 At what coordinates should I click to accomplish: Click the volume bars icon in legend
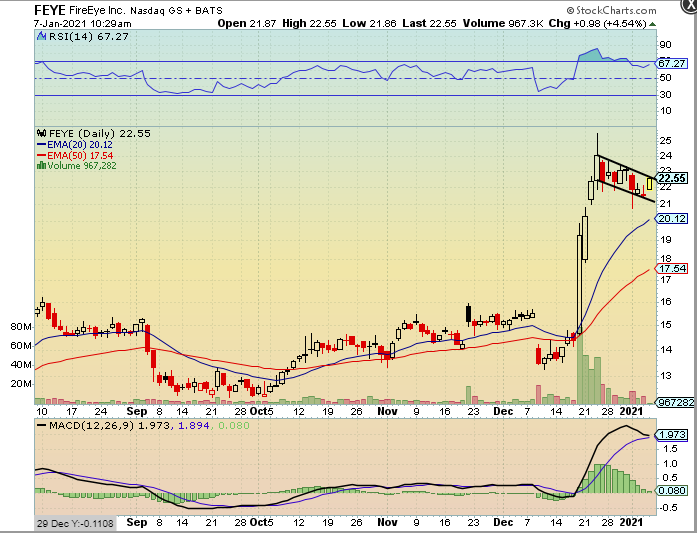pos(41,165)
